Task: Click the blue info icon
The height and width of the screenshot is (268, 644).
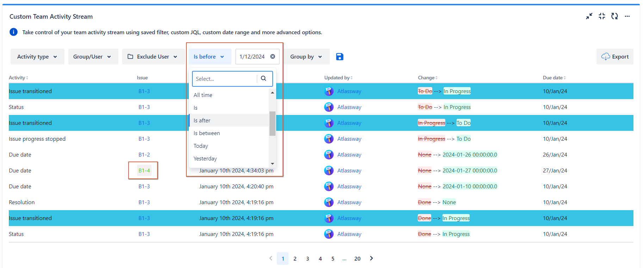Action: pyautogui.click(x=13, y=32)
